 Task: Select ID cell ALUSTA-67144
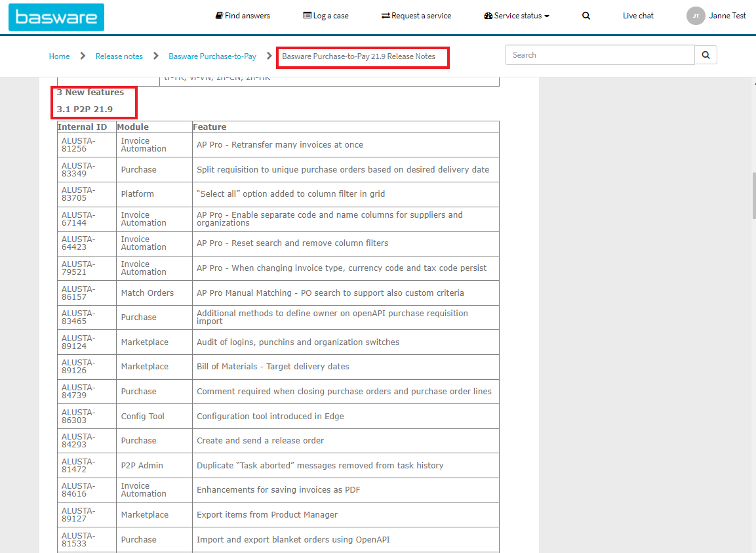tap(87, 219)
